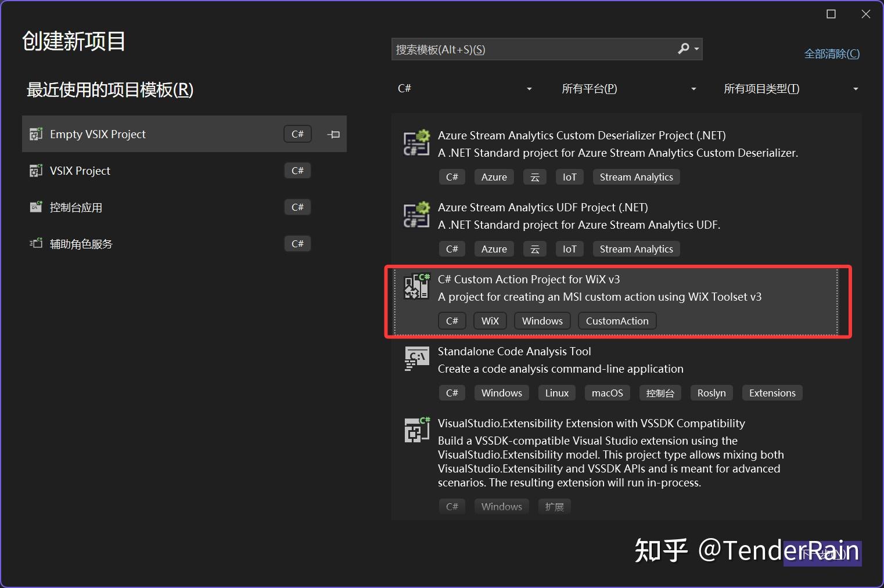
Task: Click the Azure Stream Analytics Custom Deserializer icon
Action: (x=416, y=142)
